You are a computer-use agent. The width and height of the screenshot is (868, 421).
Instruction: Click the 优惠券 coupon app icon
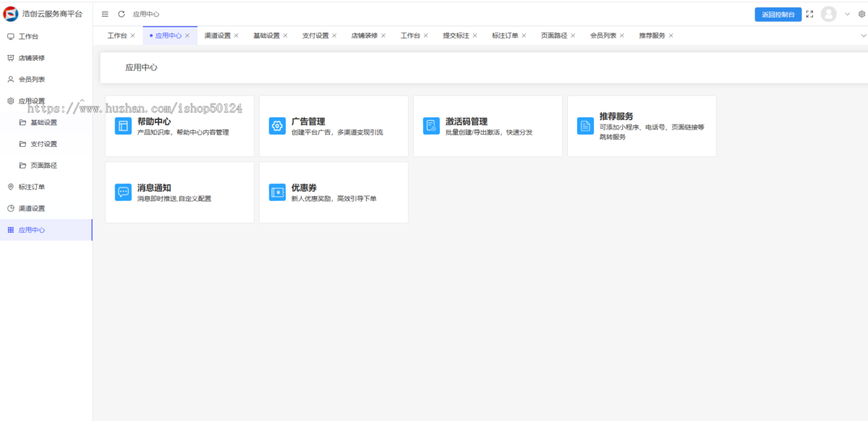pyautogui.click(x=277, y=192)
